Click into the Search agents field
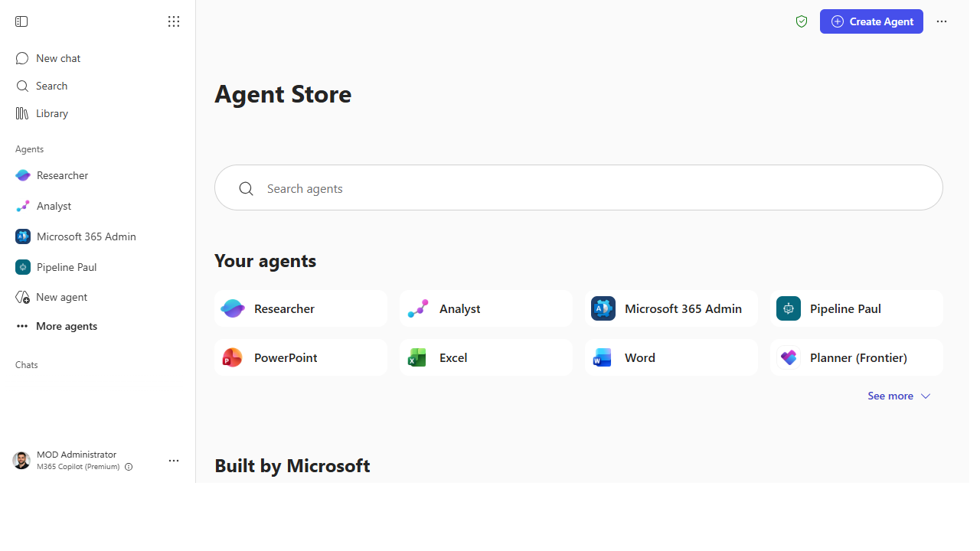 579,187
